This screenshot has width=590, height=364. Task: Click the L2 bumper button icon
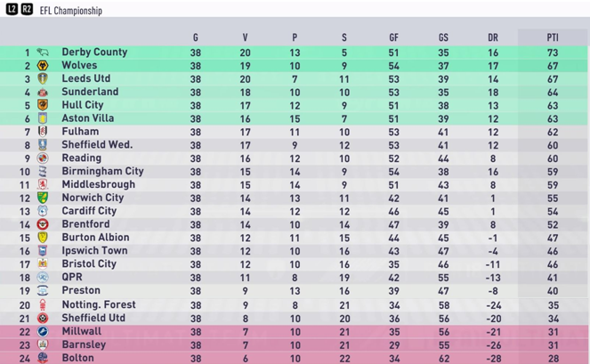[x=12, y=9]
